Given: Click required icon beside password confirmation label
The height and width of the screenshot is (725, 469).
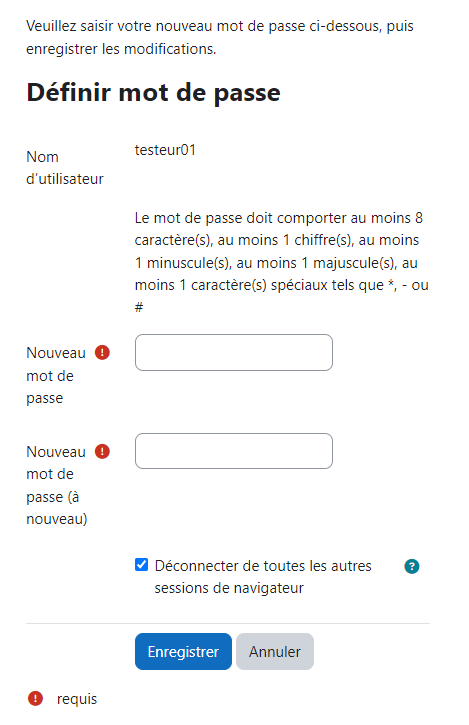Looking at the screenshot, I should 102,451.
